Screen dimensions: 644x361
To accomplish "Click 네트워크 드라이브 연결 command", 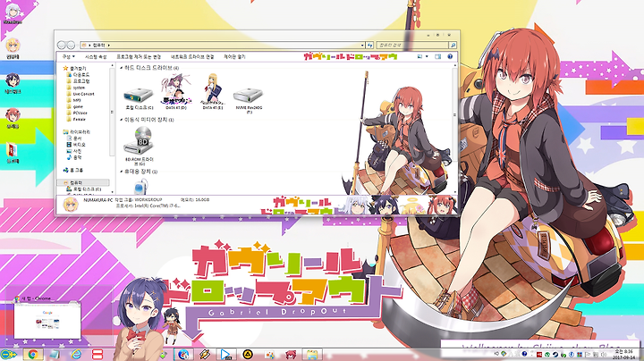I will 192,56.
